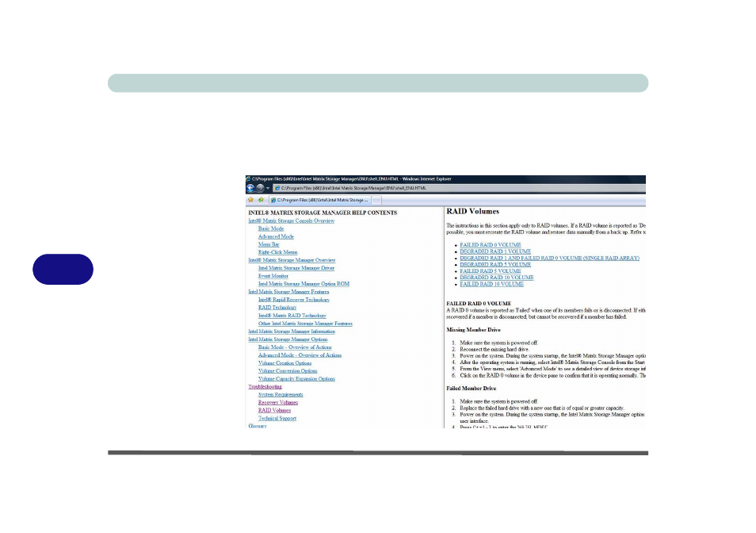
Task: Open Basic Mode - Overview of Actions link
Action: [295, 347]
